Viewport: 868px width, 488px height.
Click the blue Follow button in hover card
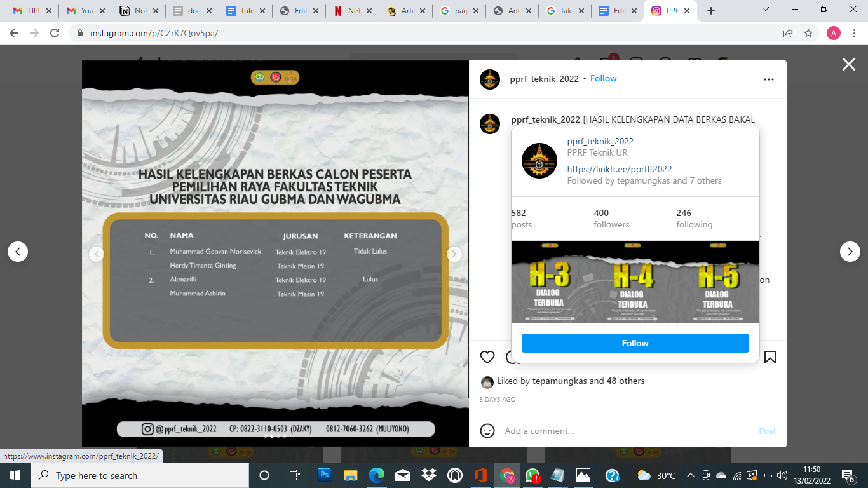(635, 343)
